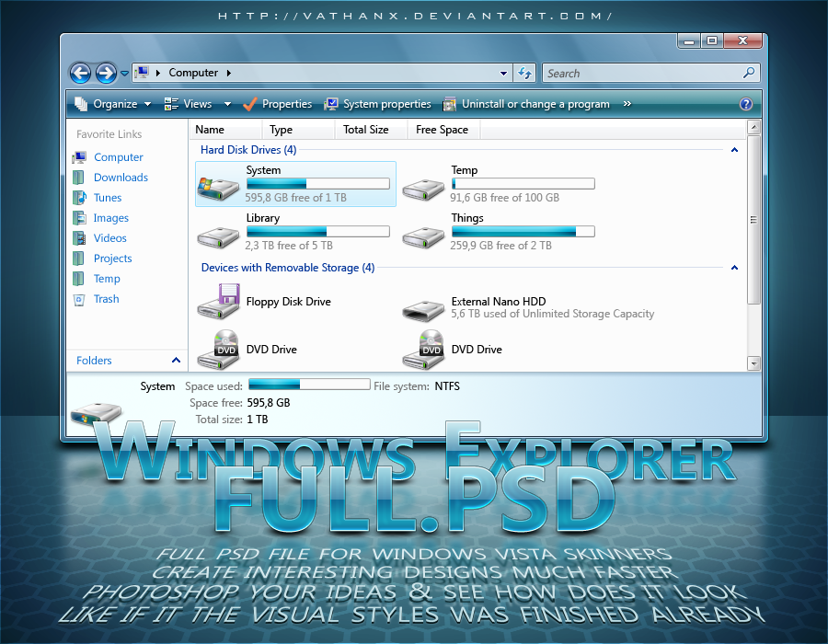Collapse the Hard Disk Drives group

(x=734, y=149)
